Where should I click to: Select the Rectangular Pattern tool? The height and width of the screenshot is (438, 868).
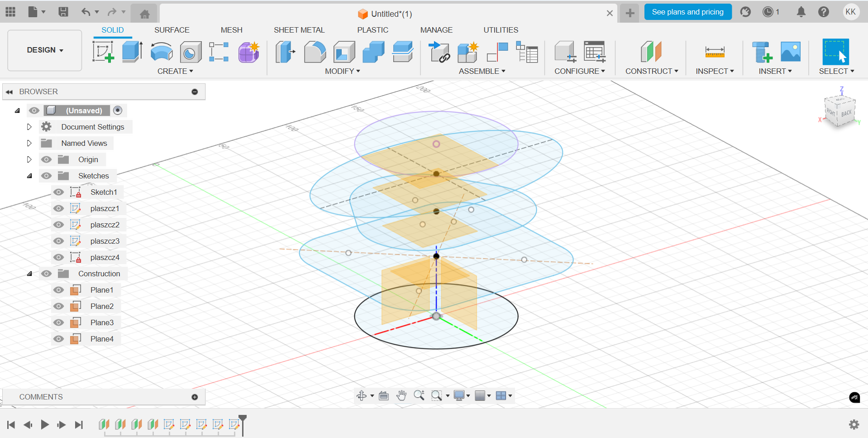coord(219,52)
